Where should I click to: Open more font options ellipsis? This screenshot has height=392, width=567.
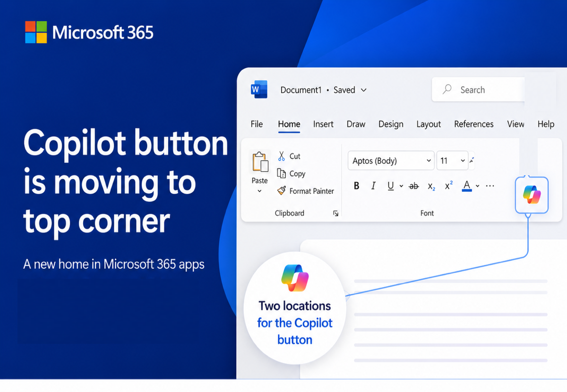(490, 186)
